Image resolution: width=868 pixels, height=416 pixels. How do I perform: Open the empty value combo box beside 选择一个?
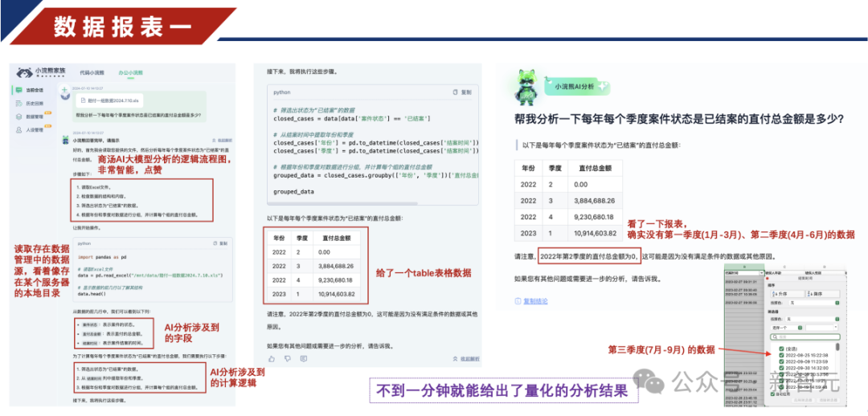coord(822,328)
